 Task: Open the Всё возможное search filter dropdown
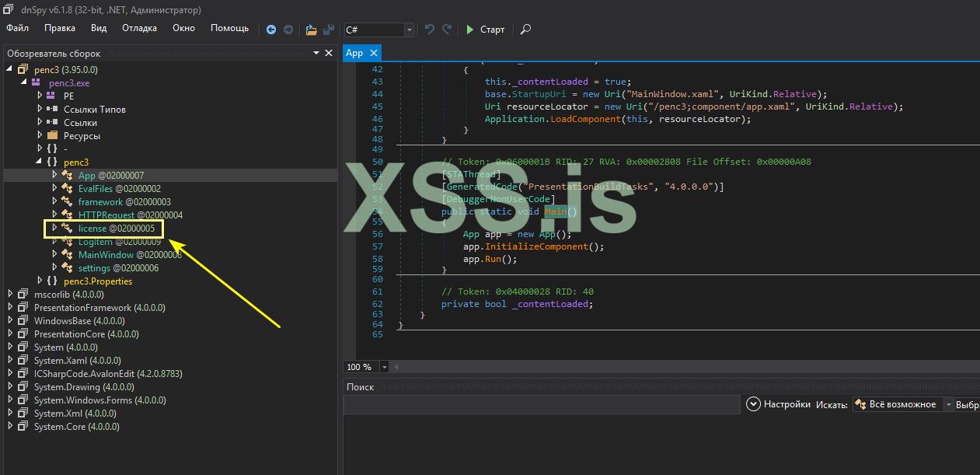pos(948,404)
